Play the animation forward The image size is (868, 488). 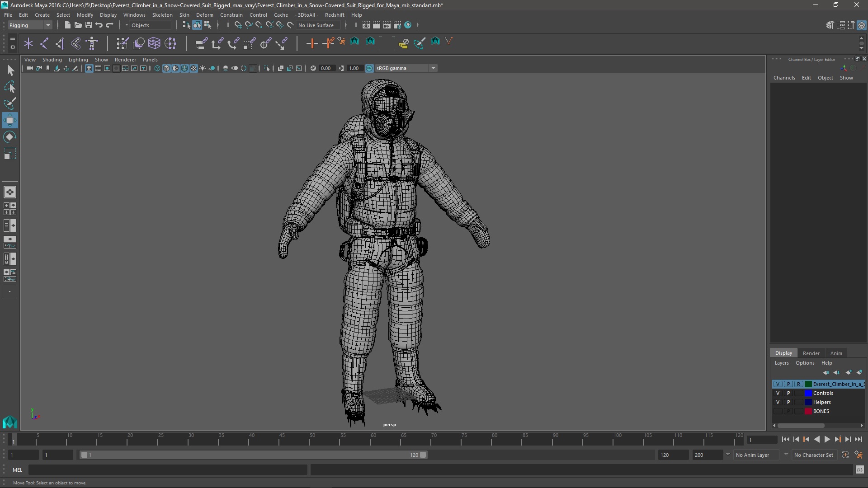[x=827, y=439]
